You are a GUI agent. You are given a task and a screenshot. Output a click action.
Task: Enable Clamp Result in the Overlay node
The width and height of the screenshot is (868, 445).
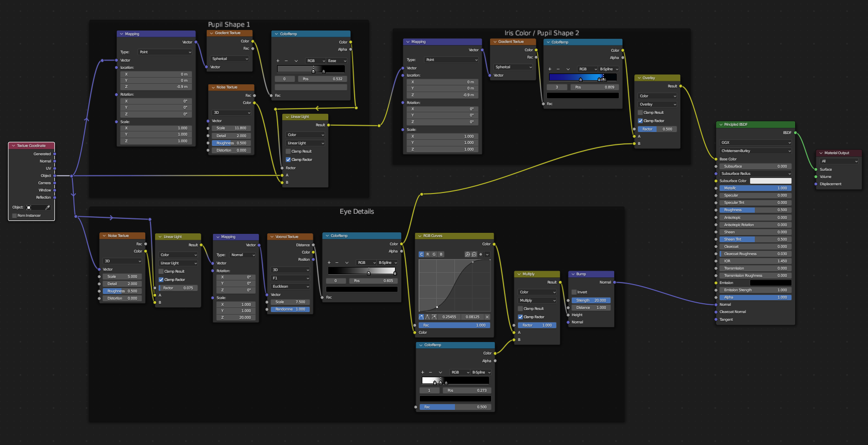coord(640,113)
